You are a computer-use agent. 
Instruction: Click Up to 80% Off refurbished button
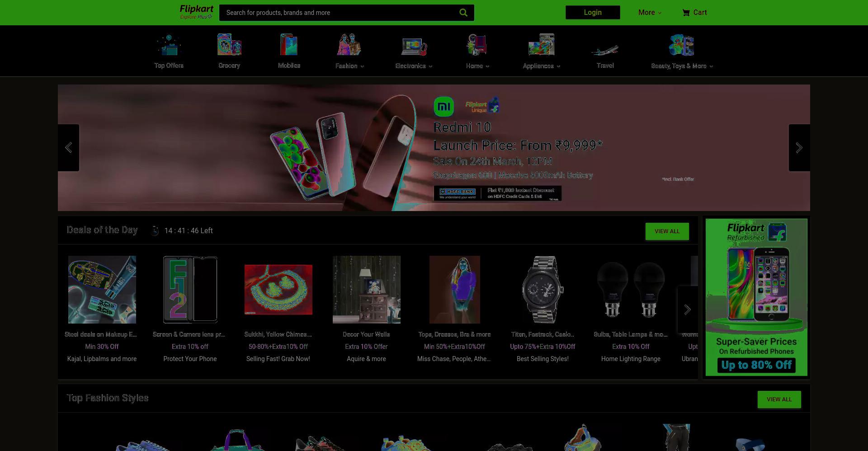coord(756,365)
